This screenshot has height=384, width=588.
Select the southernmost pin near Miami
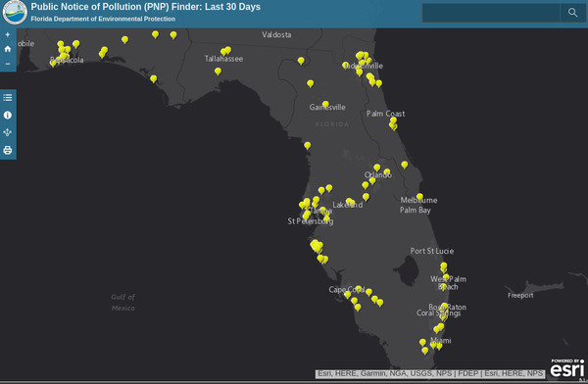425,351
